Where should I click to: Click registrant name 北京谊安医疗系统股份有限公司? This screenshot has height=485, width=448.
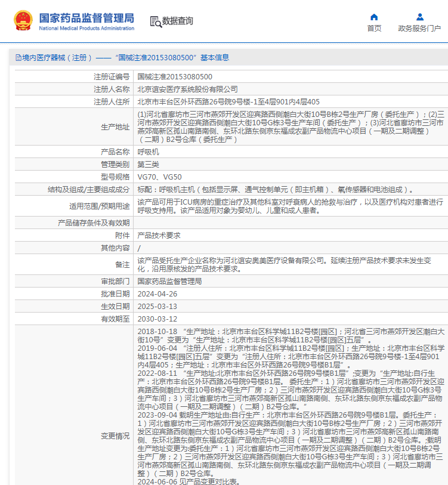click(x=187, y=89)
